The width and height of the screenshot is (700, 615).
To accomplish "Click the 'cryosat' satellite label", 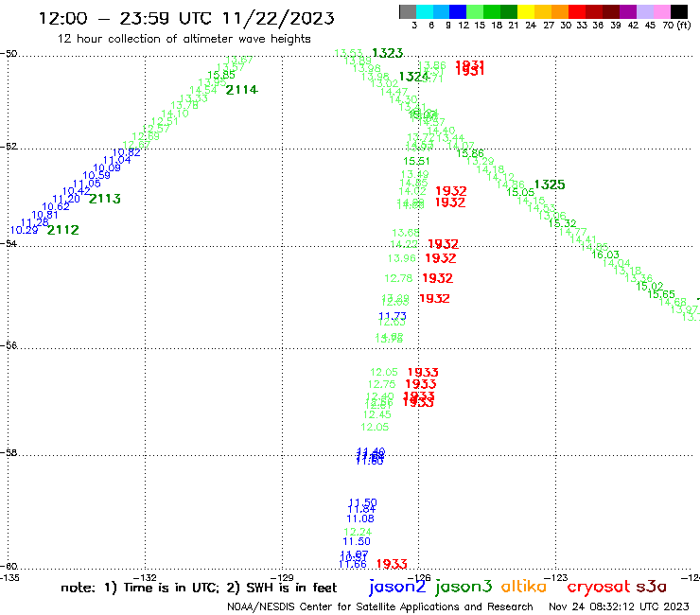I will click(x=599, y=587).
